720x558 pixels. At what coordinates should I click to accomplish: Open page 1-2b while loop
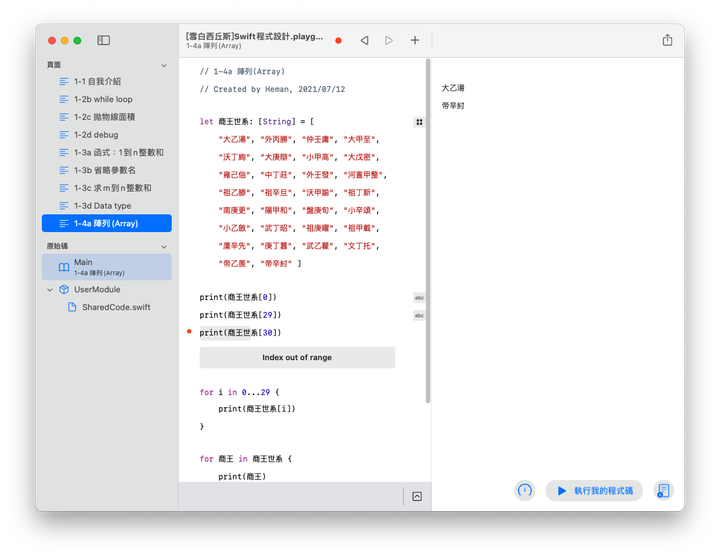pos(107,99)
